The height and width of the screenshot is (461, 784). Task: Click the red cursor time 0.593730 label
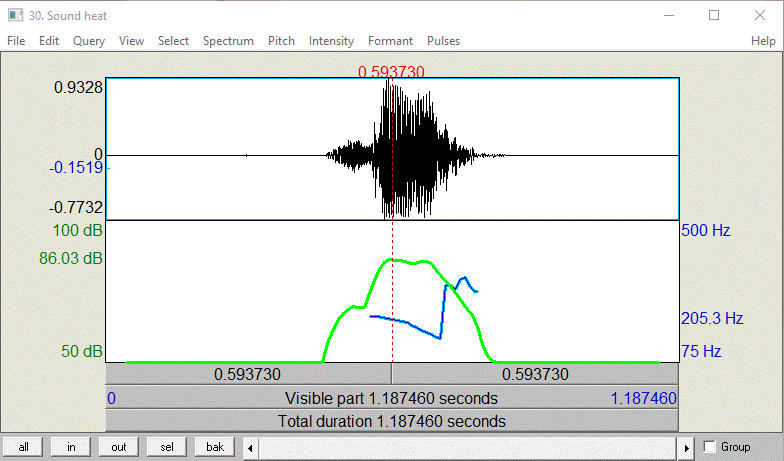click(x=391, y=72)
